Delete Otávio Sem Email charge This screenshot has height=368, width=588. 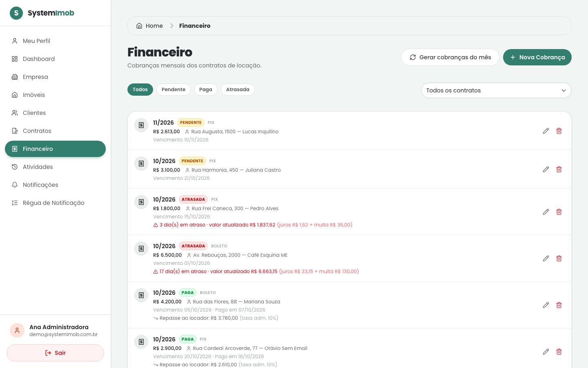[x=559, y=352]
